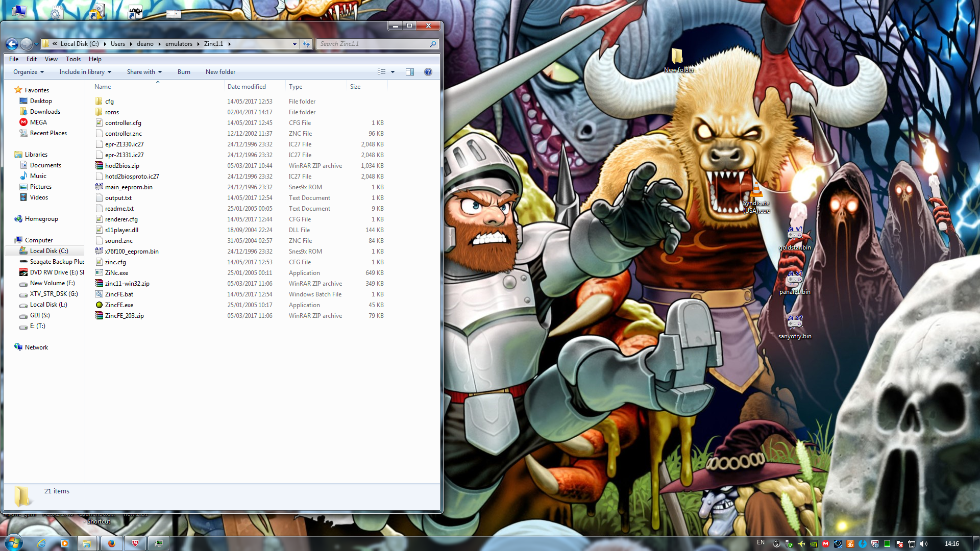Open the Tools menu

pos(73,59)
